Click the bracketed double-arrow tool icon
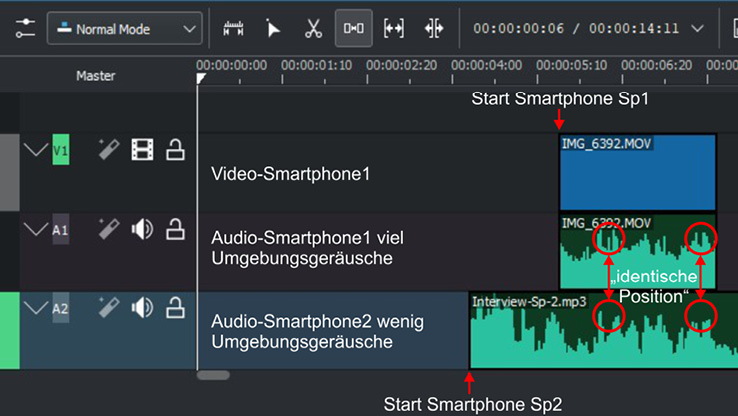This screenshot has height=416, width=738. 394,29
